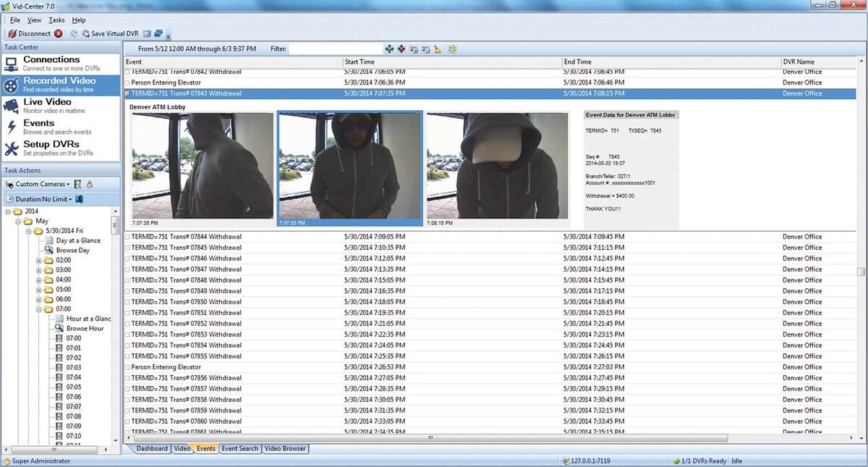Switch to the Event Search tab
Screen dimensions: 868x467
(240, 449)
